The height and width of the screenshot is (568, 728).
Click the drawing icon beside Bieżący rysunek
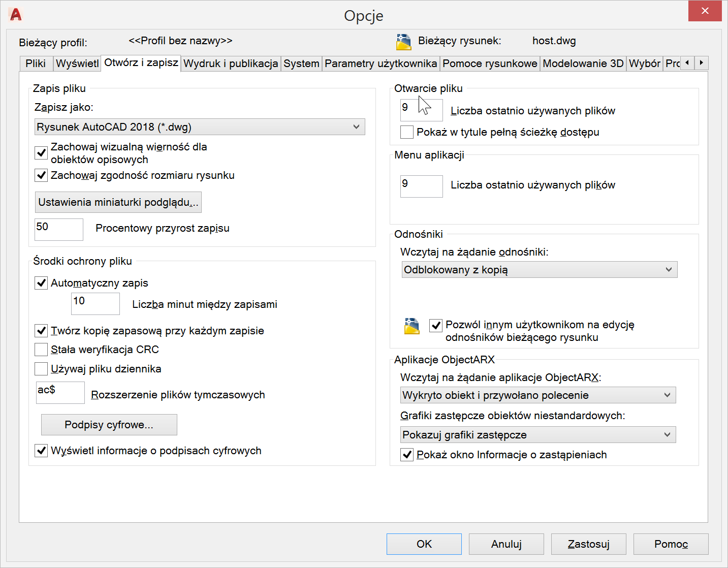tap(403, 42)
